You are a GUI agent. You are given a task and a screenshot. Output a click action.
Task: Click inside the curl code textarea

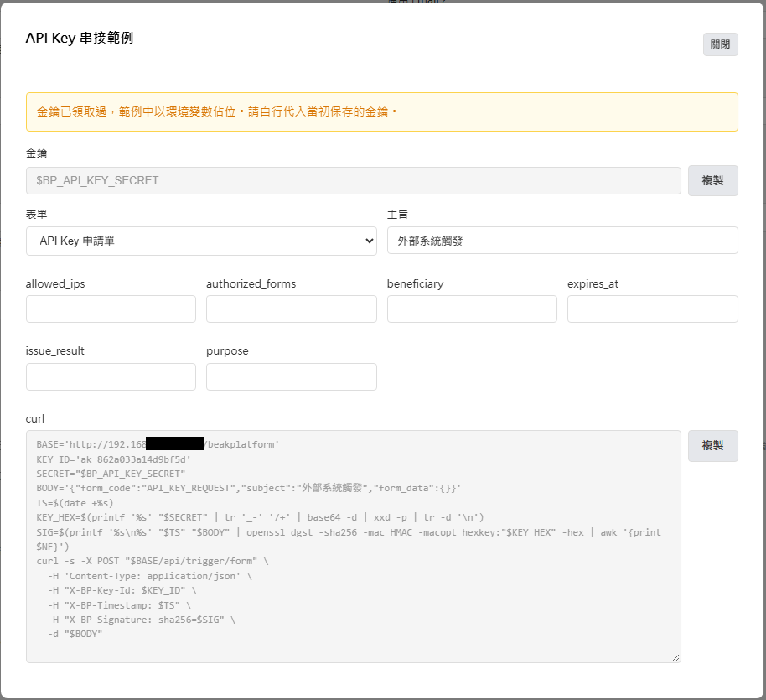click(353, 547)
